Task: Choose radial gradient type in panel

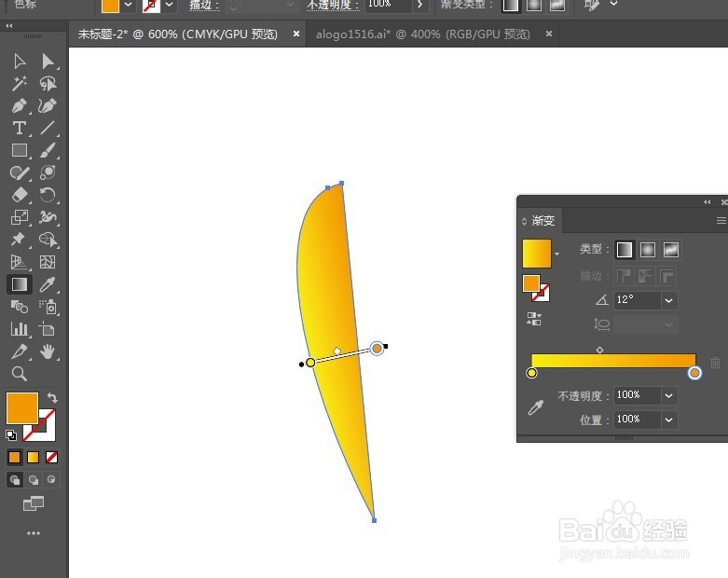Action: click(648, 250)
